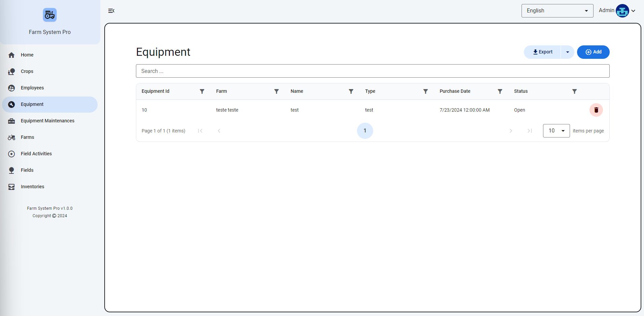
Task: Open the Field Activities menu item
Action: click(x=36, y=154)
